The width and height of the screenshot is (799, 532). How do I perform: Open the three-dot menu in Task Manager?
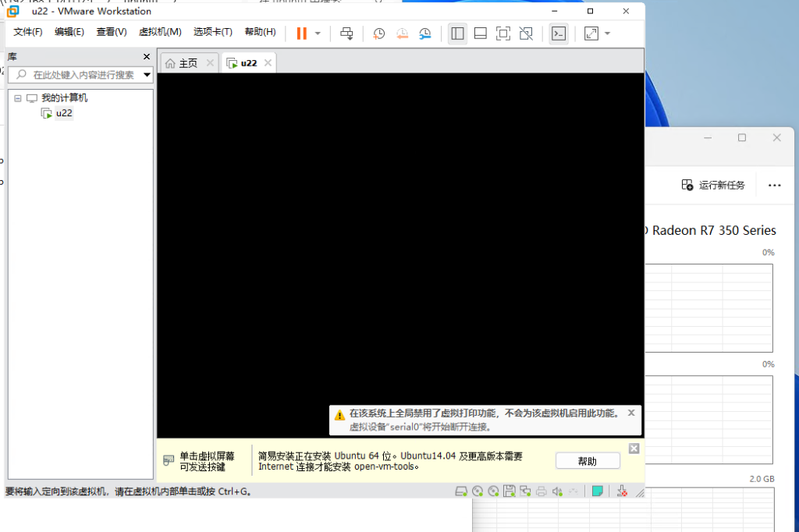[775, 185]
